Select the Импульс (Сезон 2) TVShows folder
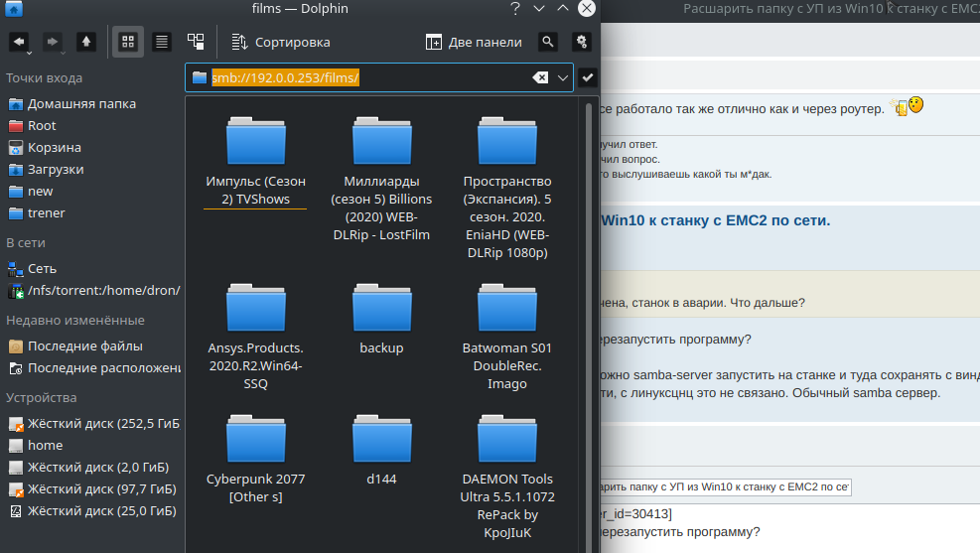980x553 pixels. click(255, 161)
